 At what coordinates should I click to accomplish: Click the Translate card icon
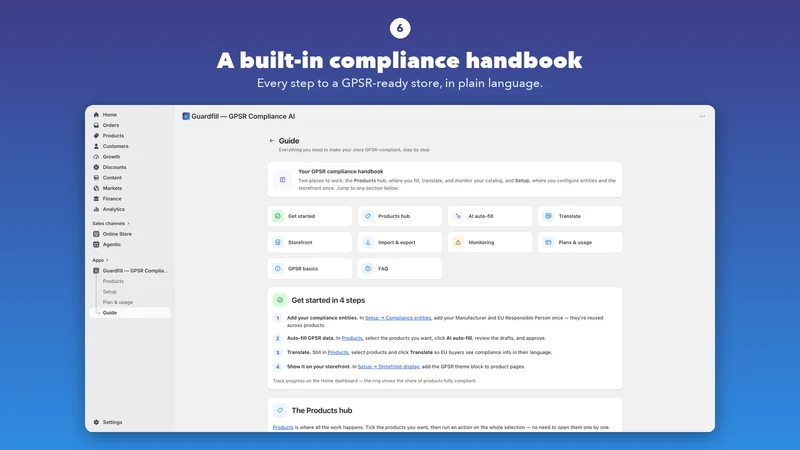(548, 216)
